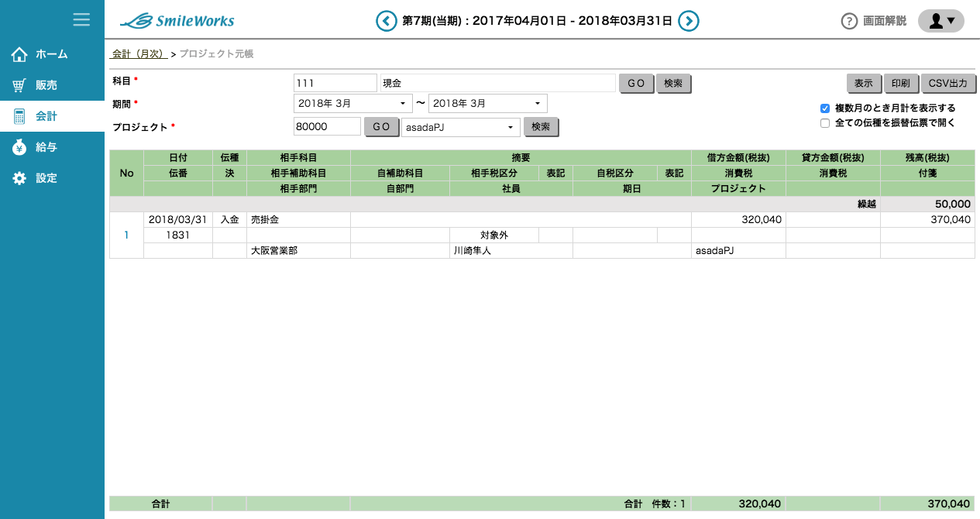Click the 設定 gear icon
This screenshot has width=980, height=519.
pyautogui.click(x=20, y=178)
